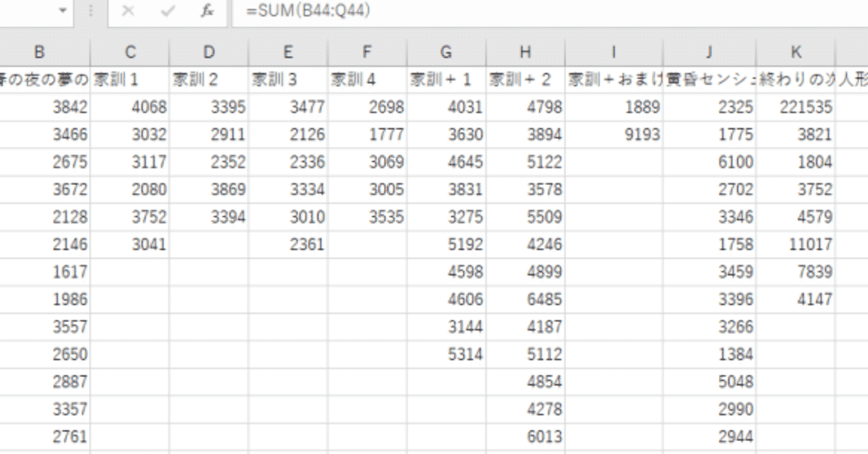868x454 pixels.
Task: Select column B header
Action: tap(39, 52)
